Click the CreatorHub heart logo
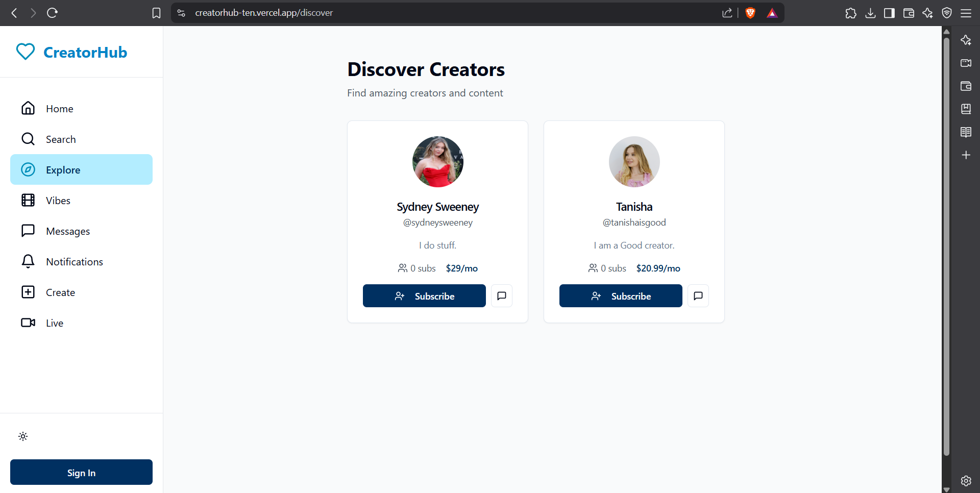Image resolution: width=980 pixels, height=493 pixels. 24,51
